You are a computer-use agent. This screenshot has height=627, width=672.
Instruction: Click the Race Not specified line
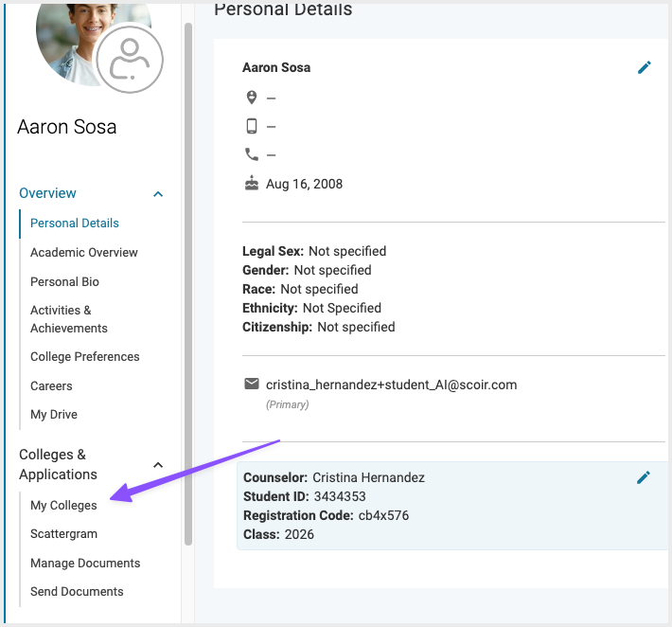[300, 289]
